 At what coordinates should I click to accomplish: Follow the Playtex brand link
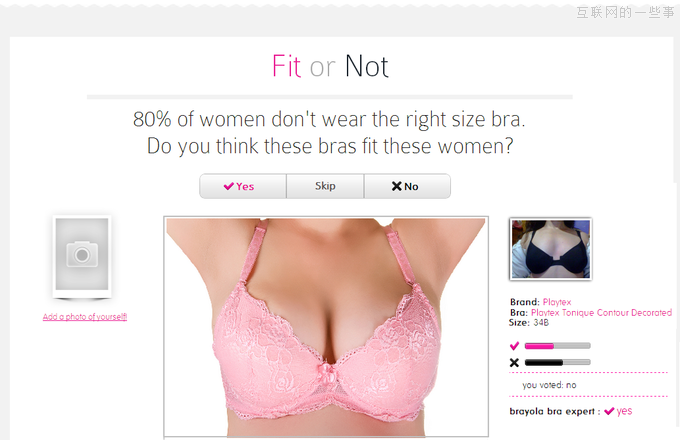coord(557,302)
